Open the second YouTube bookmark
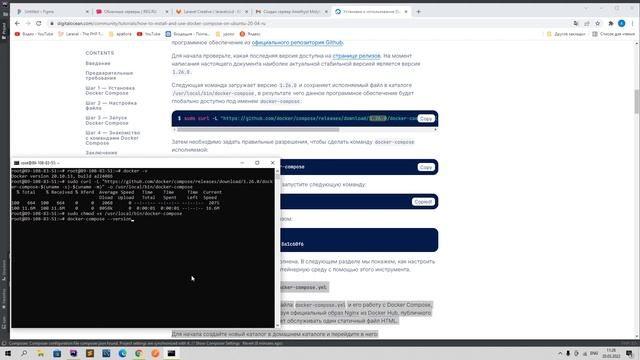 click(x=149, y=34)
